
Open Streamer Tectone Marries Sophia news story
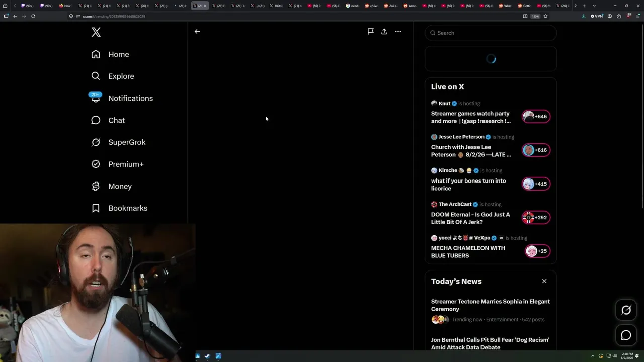[x=491, y=305]
